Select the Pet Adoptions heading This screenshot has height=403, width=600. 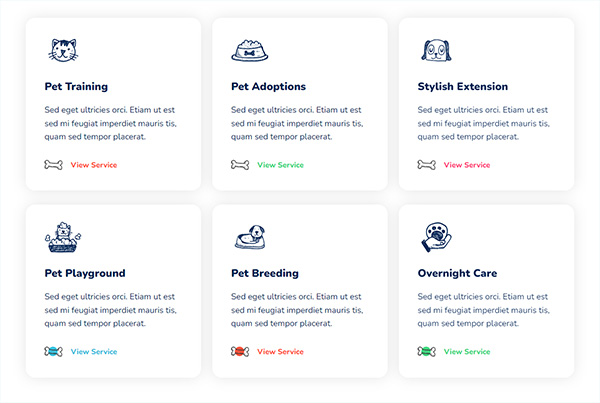(268, 87)
